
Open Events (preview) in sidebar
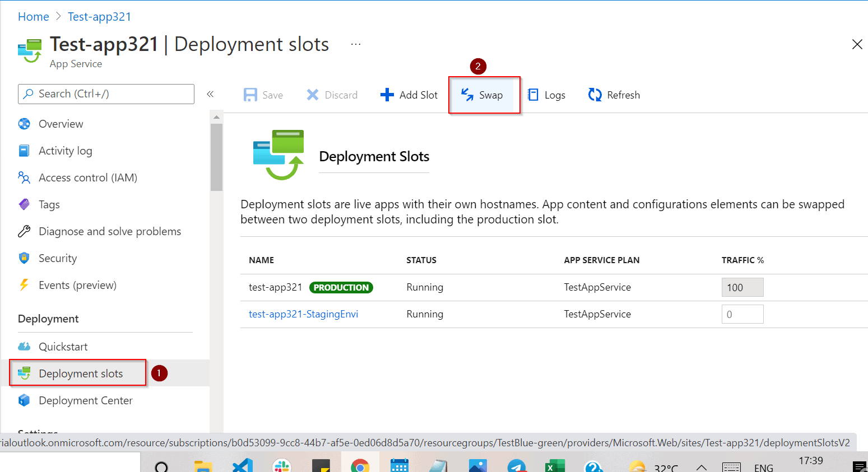[x=77, y=285]
